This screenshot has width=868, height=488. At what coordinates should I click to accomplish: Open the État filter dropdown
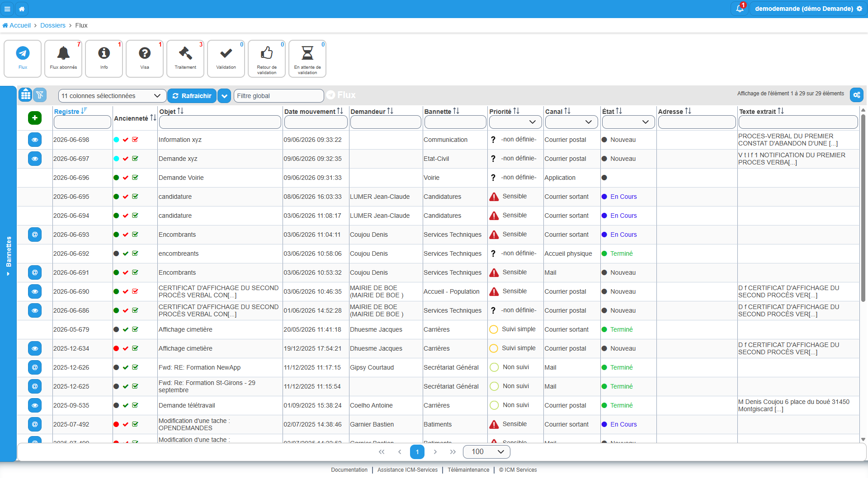[628, 122]
